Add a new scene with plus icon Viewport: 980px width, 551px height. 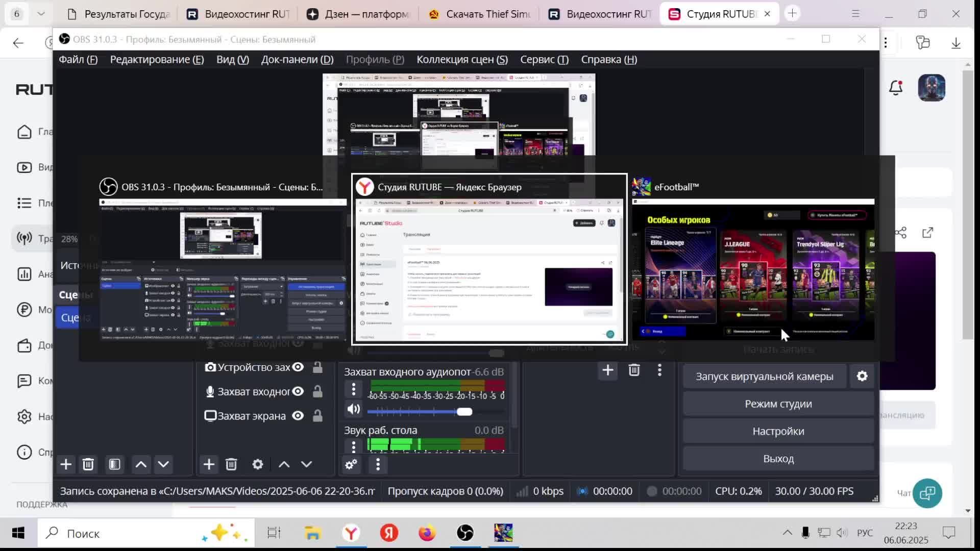point(66,464)
